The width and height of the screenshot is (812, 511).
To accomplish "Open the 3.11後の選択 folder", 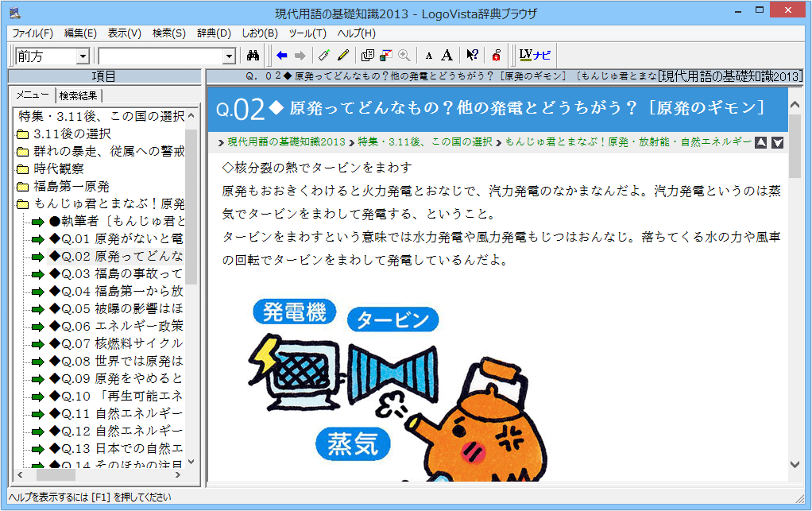I will [72, 134].
